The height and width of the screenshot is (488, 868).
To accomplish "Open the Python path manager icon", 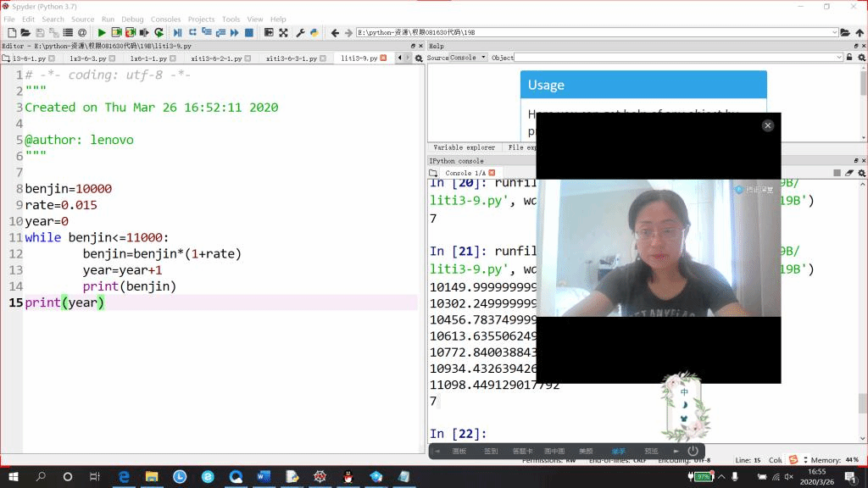I will 314,32.
